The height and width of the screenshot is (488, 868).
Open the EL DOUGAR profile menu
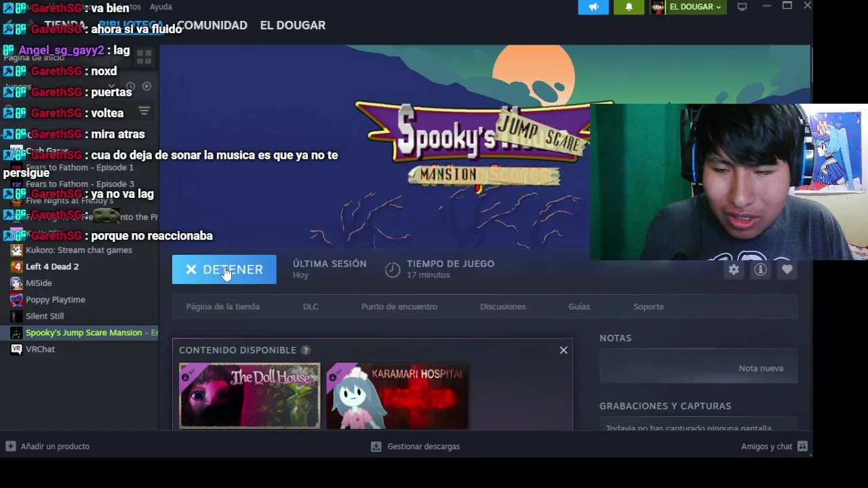293,25
